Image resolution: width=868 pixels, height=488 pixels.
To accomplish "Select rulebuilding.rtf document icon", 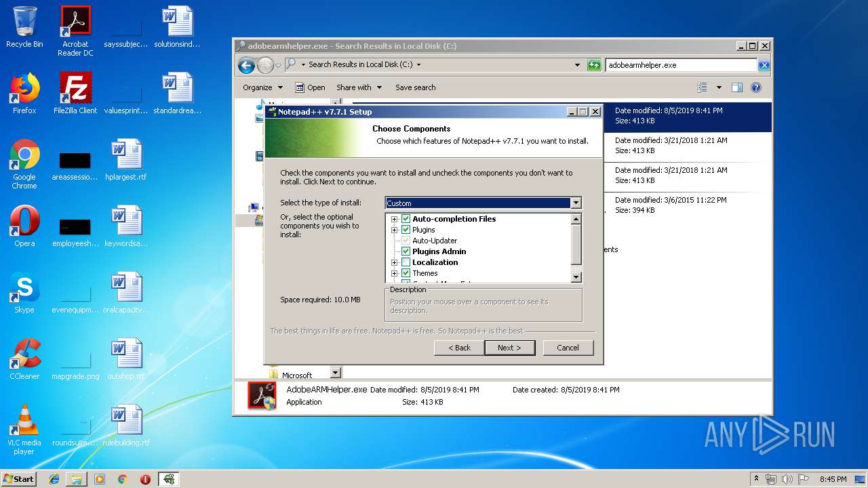I will coord(126,426).
